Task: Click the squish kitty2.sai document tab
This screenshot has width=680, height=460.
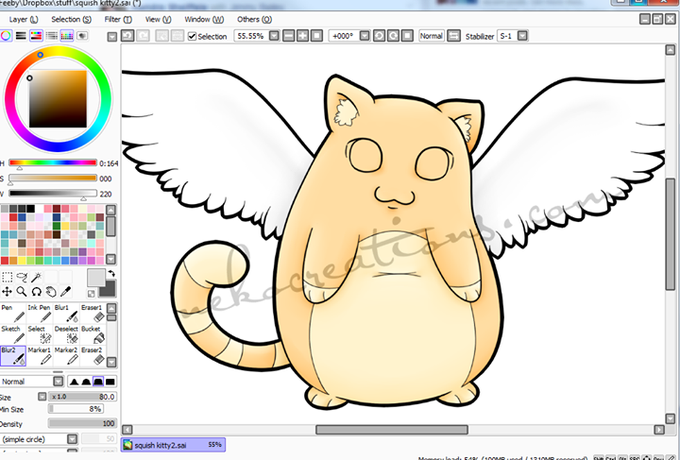Action: click(x=173, y=445)
